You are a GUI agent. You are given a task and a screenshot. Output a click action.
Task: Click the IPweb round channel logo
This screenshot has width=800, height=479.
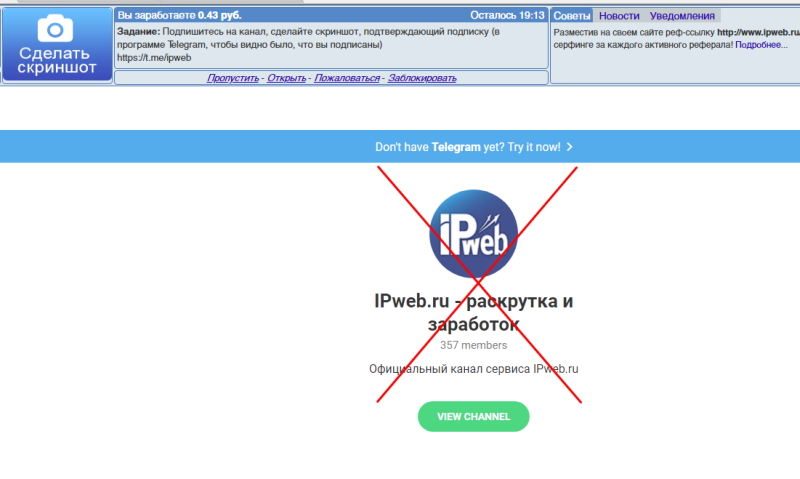[474, 232]
